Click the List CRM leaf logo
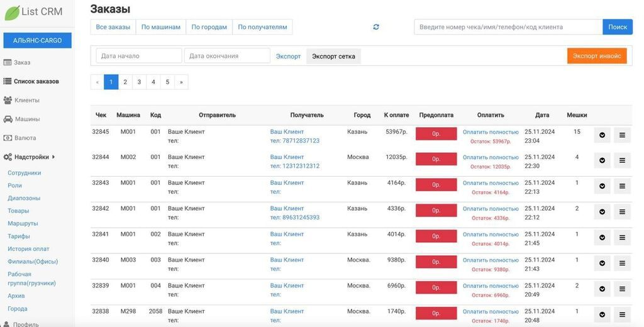This screenshot has width=644, height=327. tap(12, 13)
